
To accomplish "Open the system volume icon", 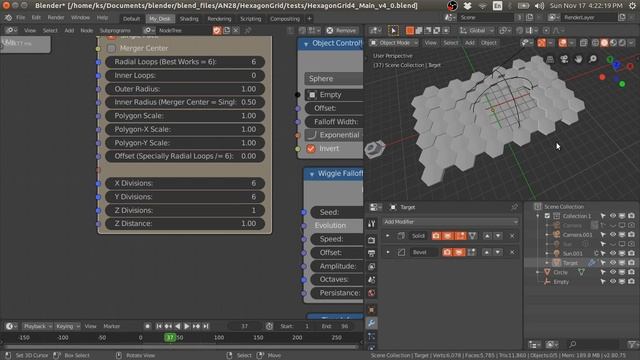I will tap(539, 6).
